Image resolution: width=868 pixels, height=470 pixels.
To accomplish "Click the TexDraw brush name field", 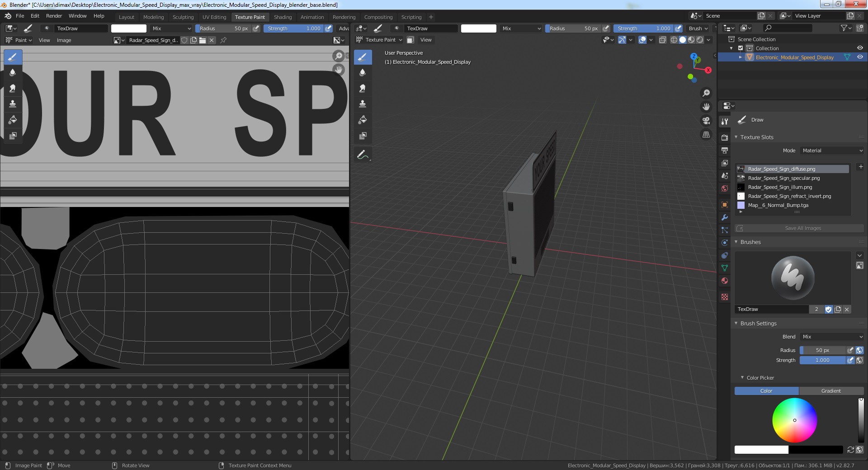I will (772, 310).
